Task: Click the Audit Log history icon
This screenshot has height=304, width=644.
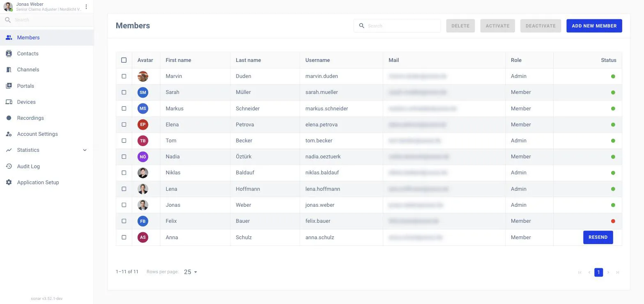Action: coord(9,166)
